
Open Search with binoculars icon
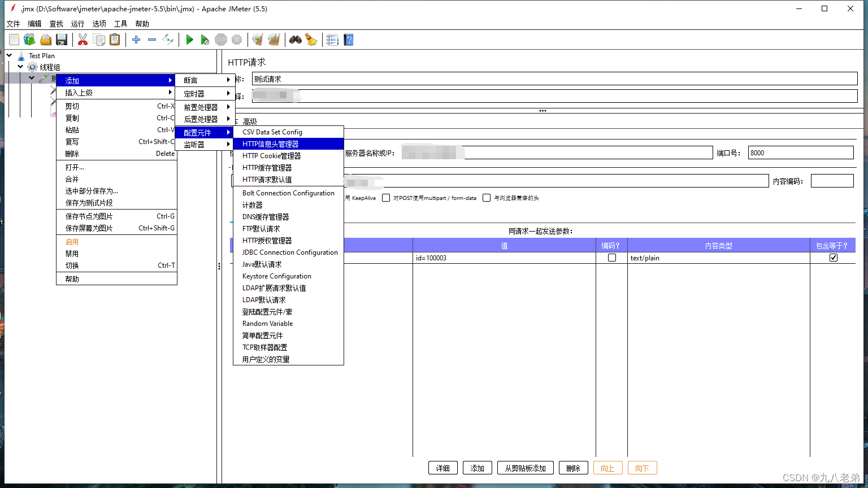pos(296,40)
